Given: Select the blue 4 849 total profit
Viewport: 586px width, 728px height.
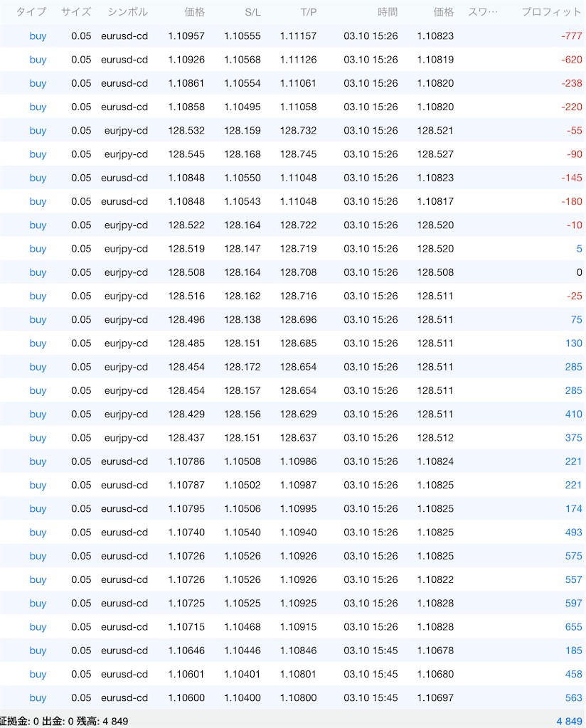Looking at the screenshot, I should click(569, 722).
